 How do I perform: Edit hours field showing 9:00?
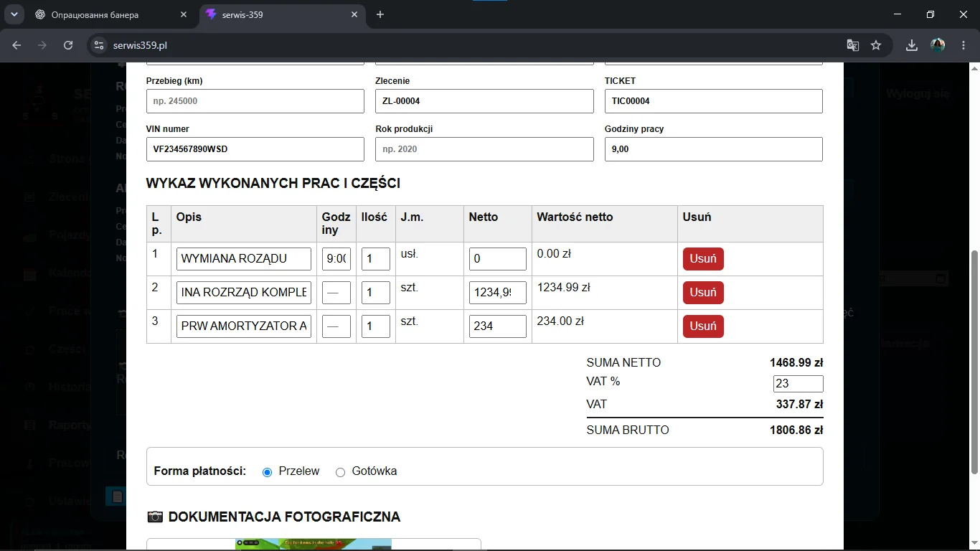point(336,259)
